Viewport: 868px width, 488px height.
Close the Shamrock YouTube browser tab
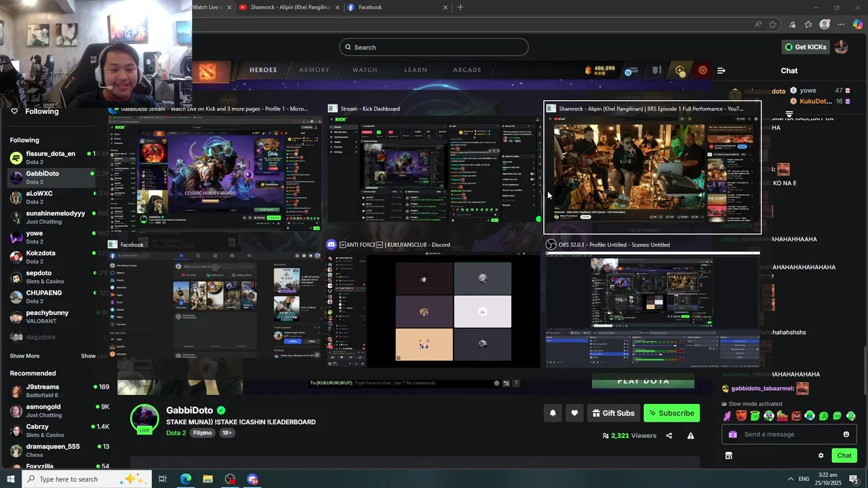337,7
